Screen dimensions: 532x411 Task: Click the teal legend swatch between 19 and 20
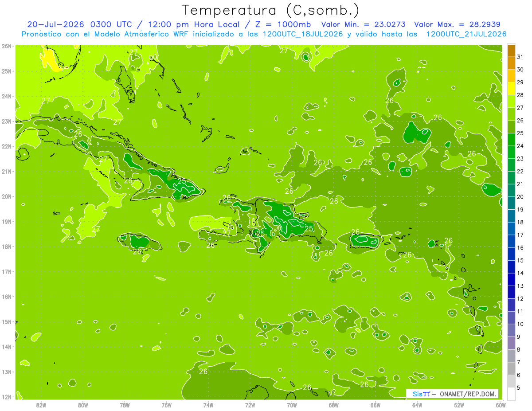pyautogui.click(x=511, y=203)
